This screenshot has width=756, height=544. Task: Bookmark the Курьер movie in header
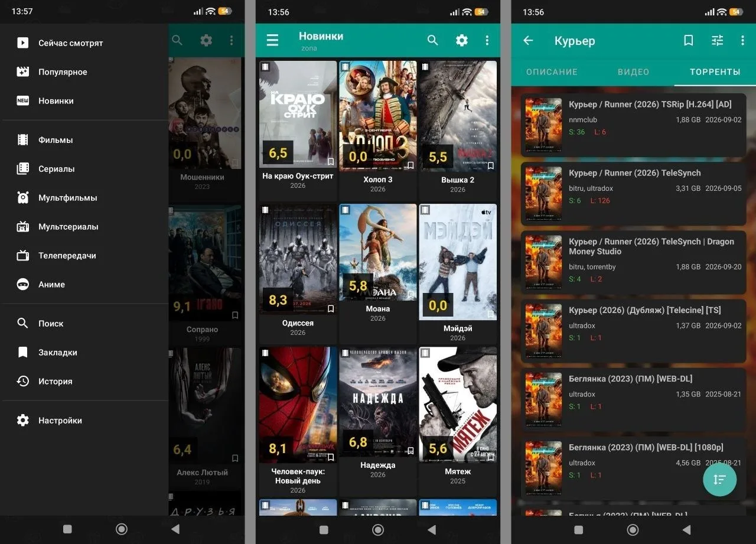[x=689, y=40]
